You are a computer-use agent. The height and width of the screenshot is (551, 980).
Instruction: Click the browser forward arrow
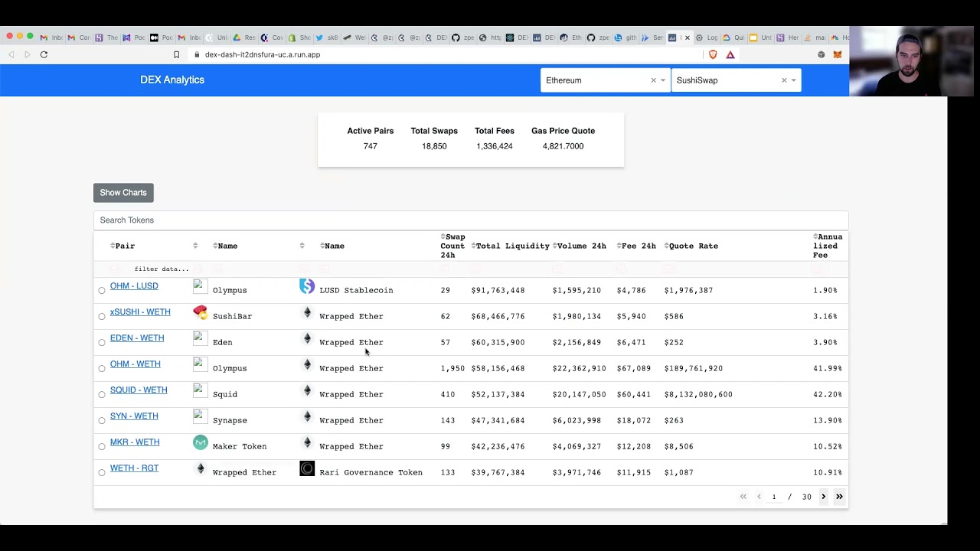point(28,55)
